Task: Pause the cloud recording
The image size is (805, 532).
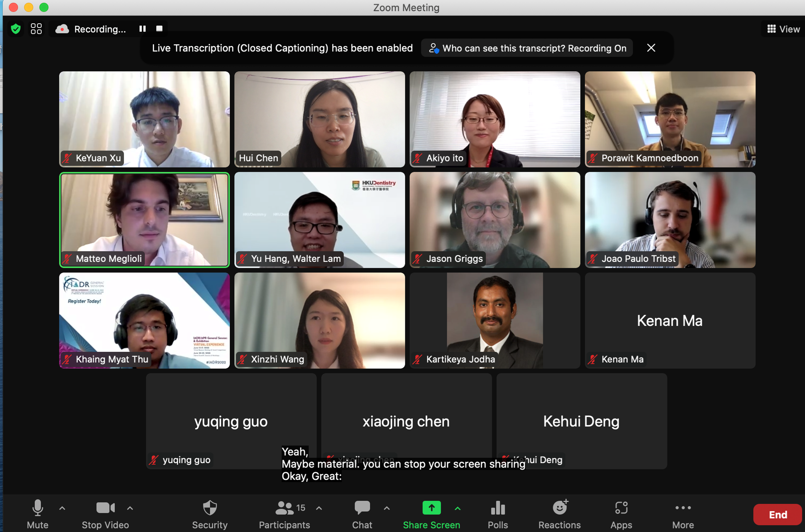Action: pos(142,29)
